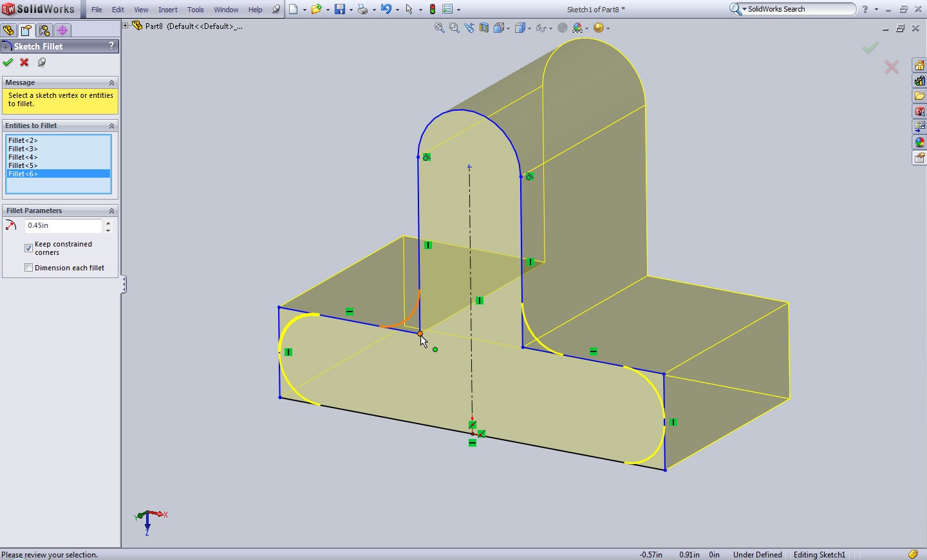Open the Insert menu
Viewport: 927px width, 560px height.
[x=168, y=10]
